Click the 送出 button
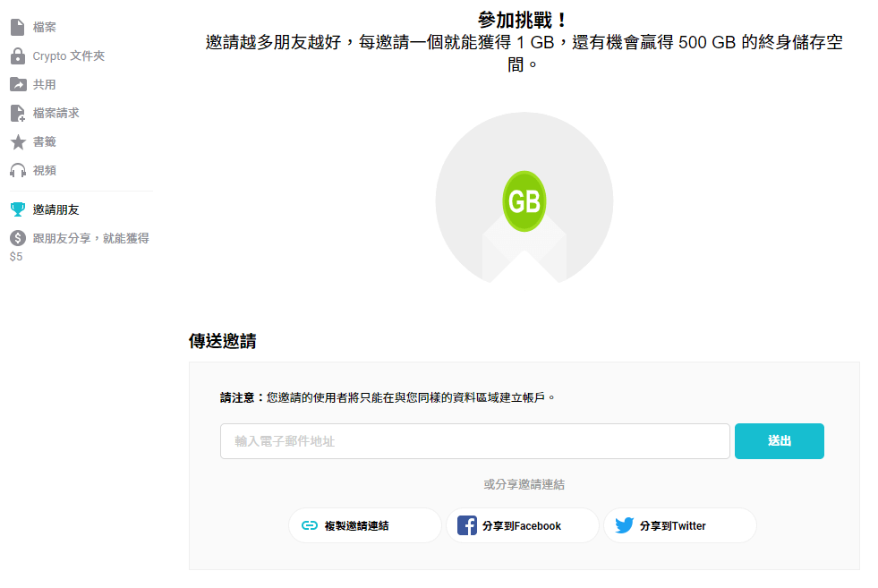The image size is (878, 588). (x=779, y=441)
